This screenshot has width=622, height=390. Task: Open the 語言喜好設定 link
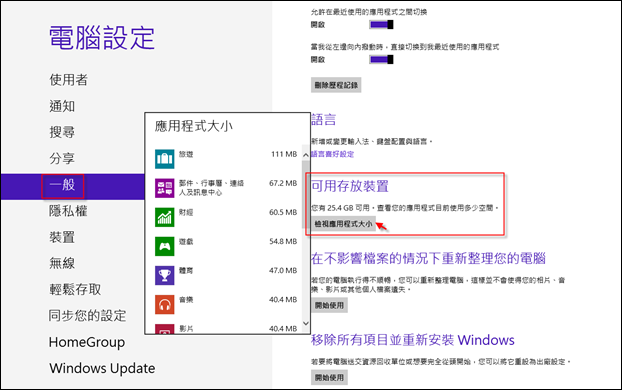(332, 154)
